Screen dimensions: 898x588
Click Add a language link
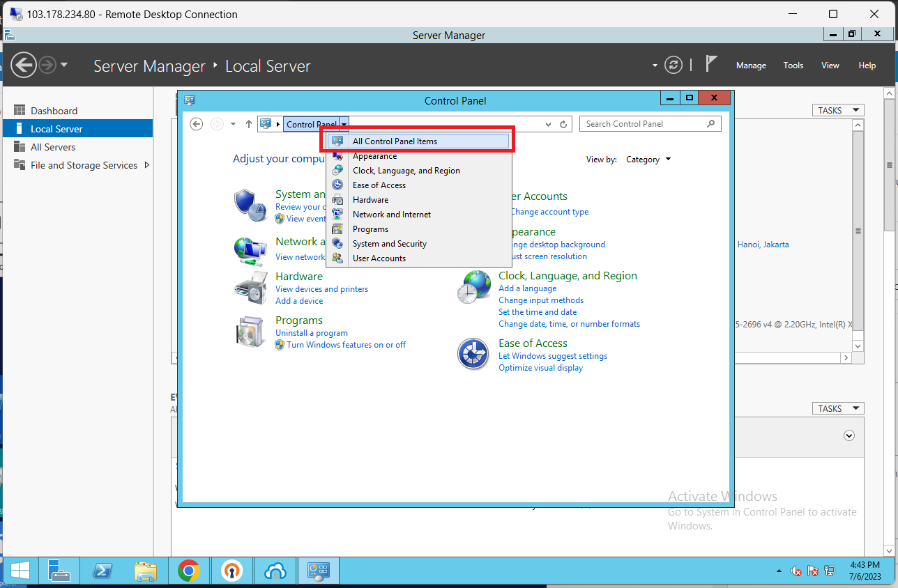[x=527, y=288]
